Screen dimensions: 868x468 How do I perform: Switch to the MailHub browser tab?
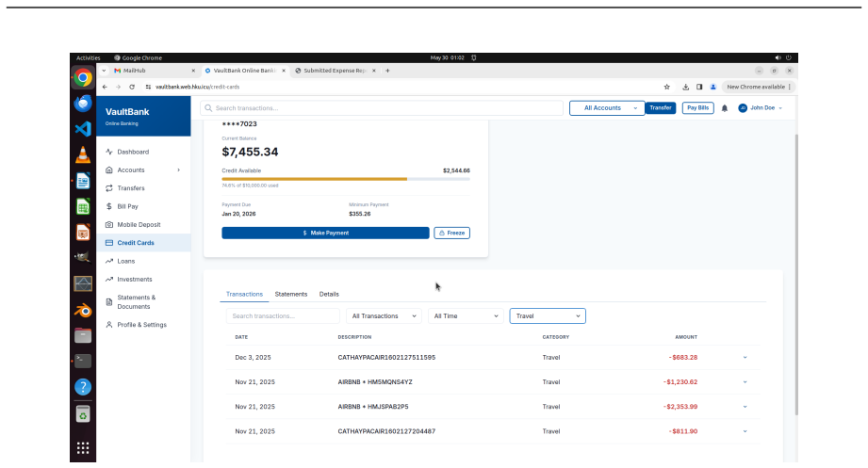(x=155, y=71)
